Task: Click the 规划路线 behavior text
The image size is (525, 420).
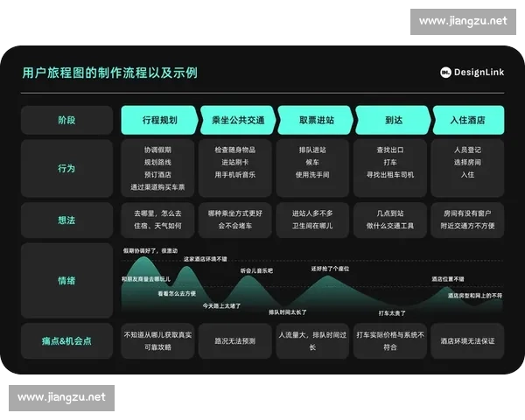Action: (157, 162)
